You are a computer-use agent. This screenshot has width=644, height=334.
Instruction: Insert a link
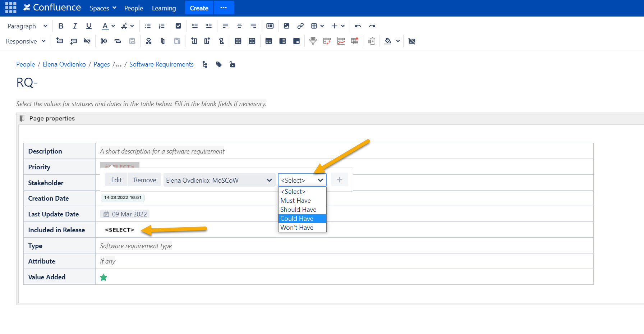pos(300,26)
